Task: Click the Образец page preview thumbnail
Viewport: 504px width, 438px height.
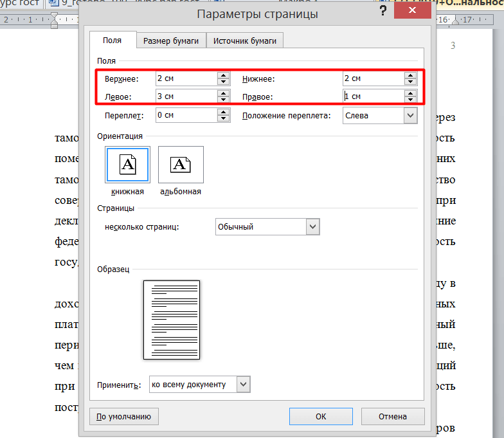Action: pos(172,320)
